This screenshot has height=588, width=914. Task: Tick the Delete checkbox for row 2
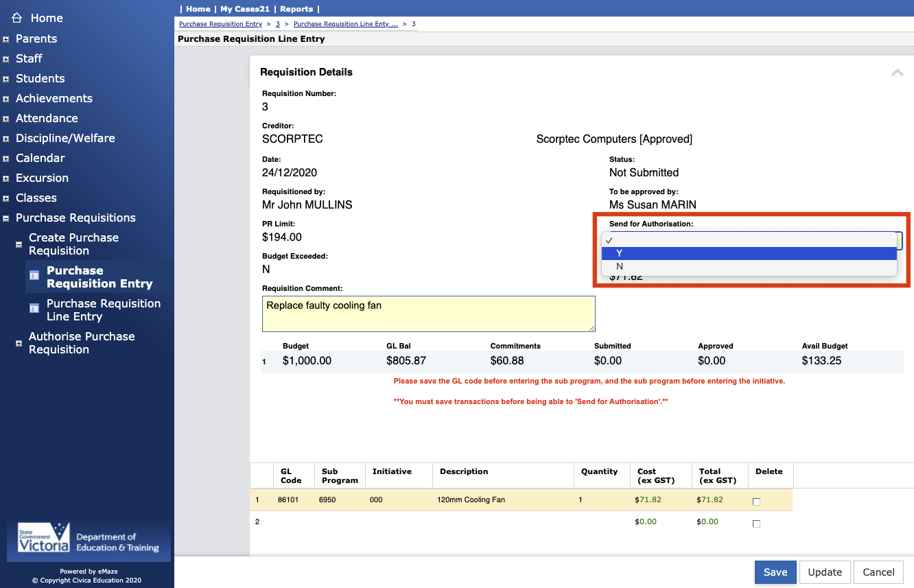point(756,524)
